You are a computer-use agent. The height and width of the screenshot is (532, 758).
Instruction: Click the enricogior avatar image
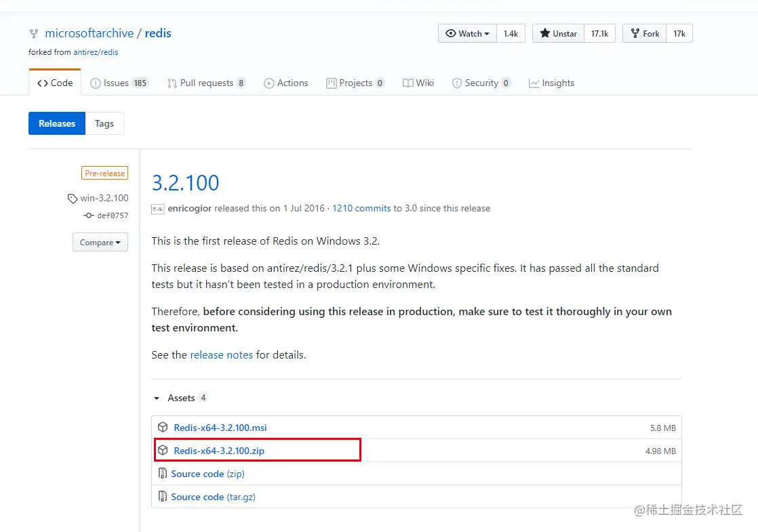[157, 209]
